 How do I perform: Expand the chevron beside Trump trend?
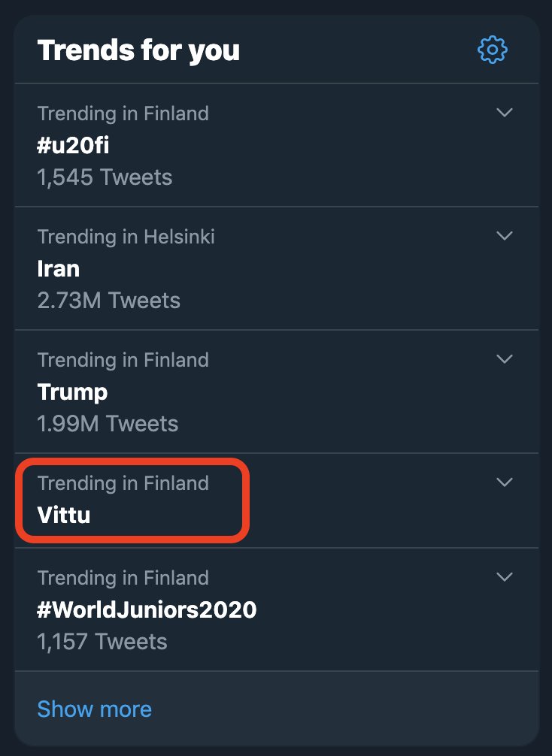(504, 358)
